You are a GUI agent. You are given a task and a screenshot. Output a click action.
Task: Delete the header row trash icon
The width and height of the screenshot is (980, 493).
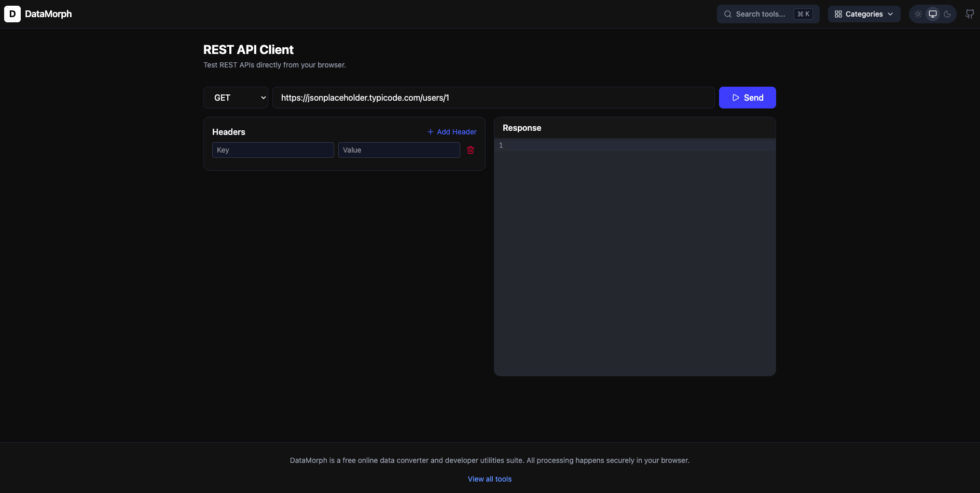tap(471, 150)
